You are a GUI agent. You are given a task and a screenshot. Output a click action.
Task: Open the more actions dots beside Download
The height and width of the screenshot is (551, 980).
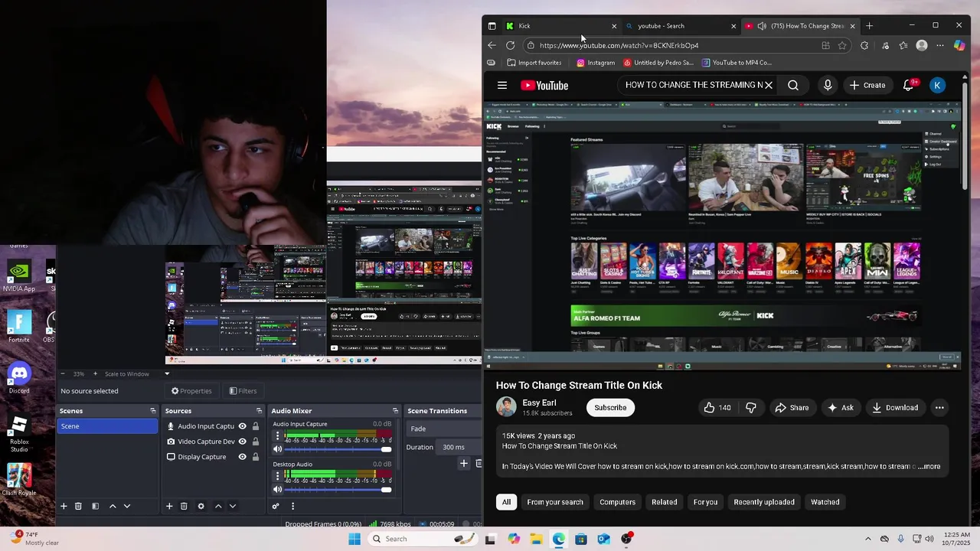tap(939, 408)
